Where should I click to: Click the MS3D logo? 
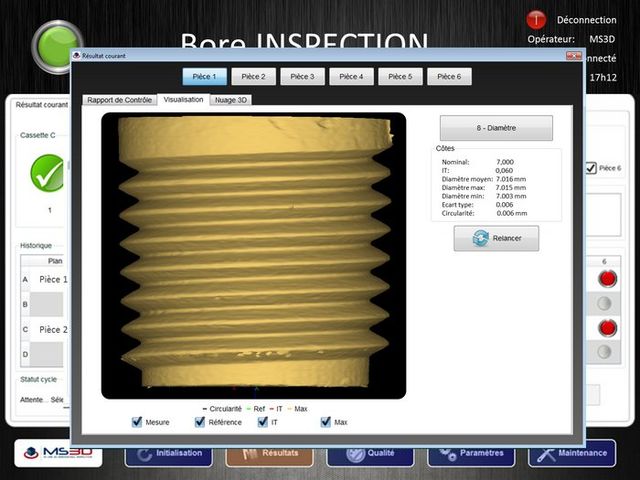tap(56, 453)
